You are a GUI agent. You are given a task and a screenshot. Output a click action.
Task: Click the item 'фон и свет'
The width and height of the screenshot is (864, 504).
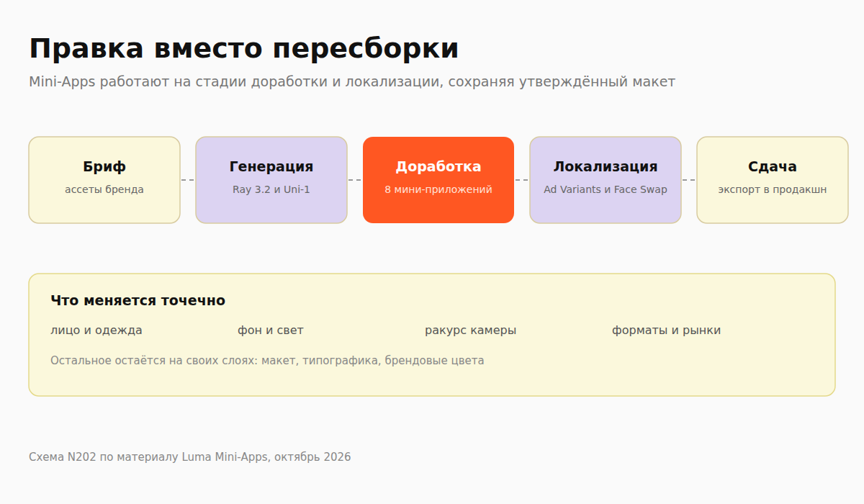[271, 330]
